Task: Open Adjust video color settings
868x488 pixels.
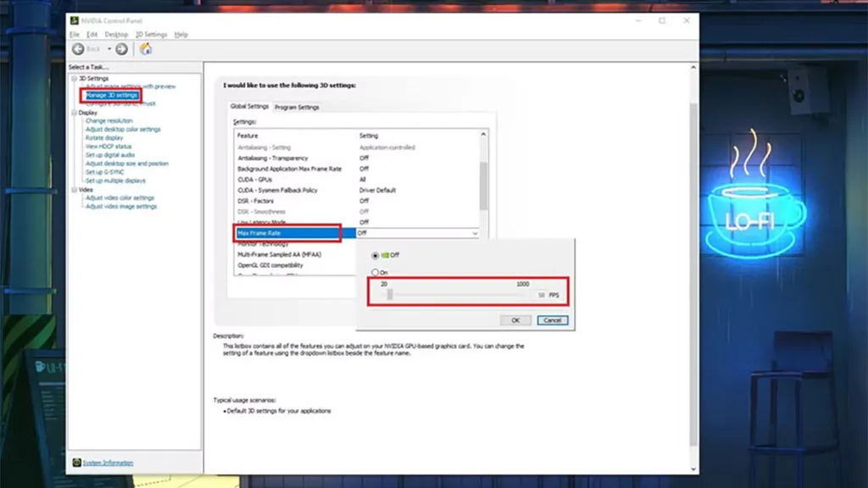Action: point(120,198)
